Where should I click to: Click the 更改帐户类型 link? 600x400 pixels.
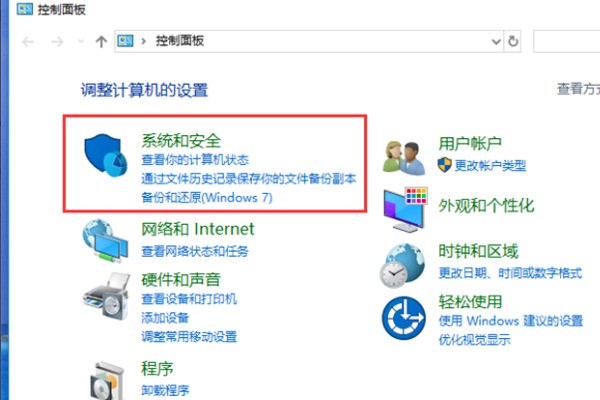pos(490,165)
